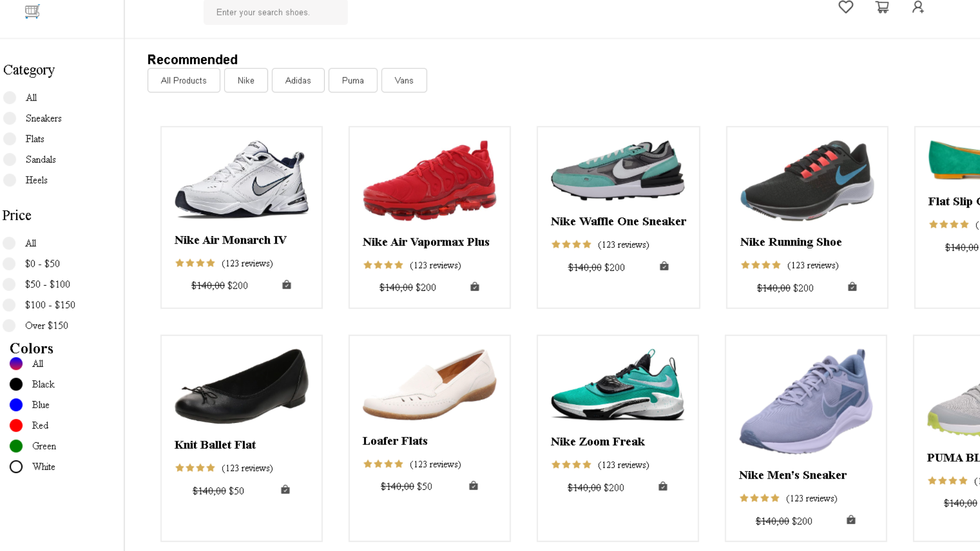
Task: Select the All price radio button
Action: tap(9, 243)
